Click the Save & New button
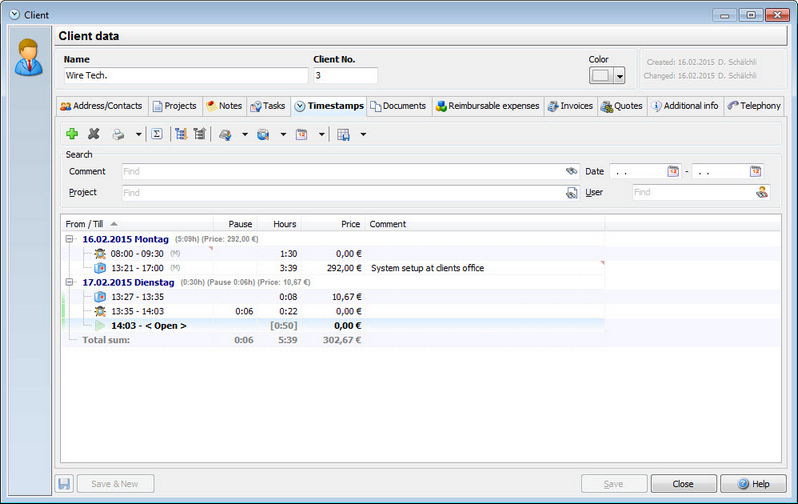798x504 pixels. click(x=115, y=484)
